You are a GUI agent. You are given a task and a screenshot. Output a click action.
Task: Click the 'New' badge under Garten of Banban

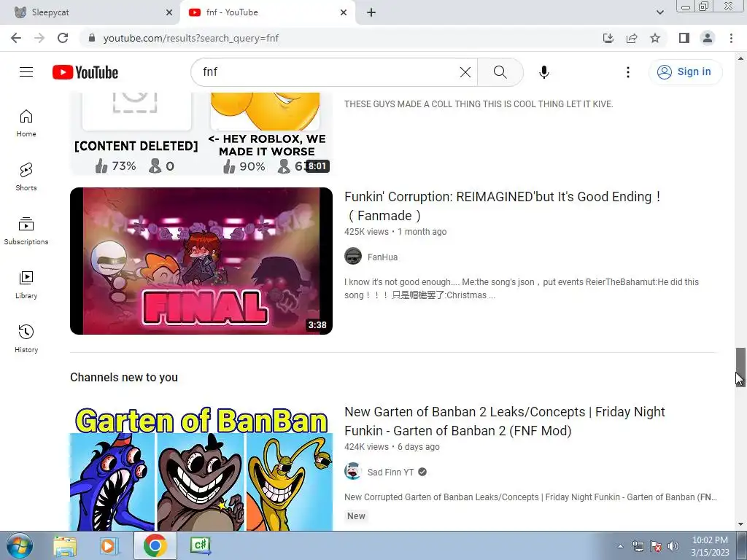click(356, 516)
